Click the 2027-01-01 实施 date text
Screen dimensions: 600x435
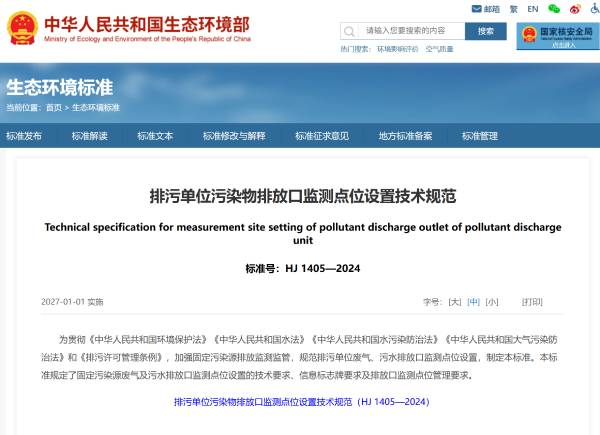(x=72, y=302)
